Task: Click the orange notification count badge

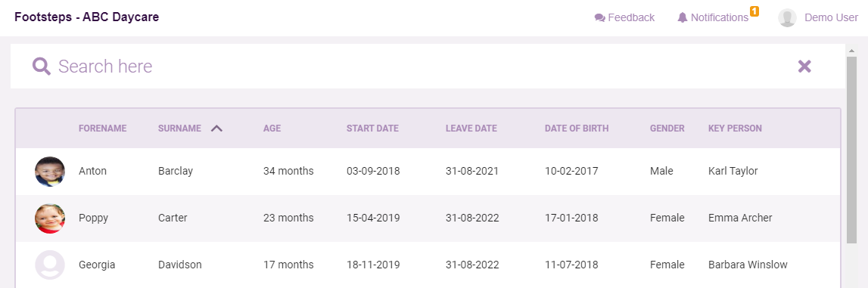Action: point(754,11)
